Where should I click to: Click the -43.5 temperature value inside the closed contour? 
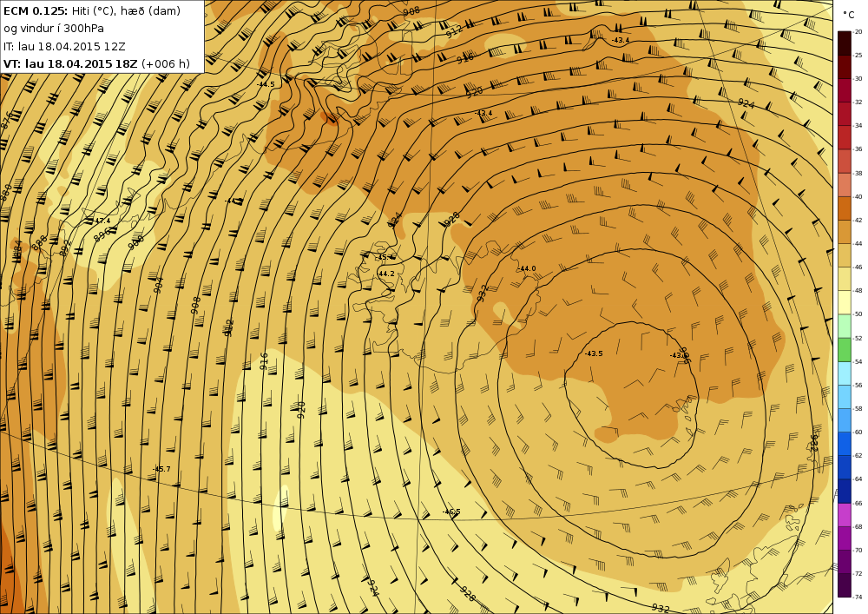[x=594, y=353]
